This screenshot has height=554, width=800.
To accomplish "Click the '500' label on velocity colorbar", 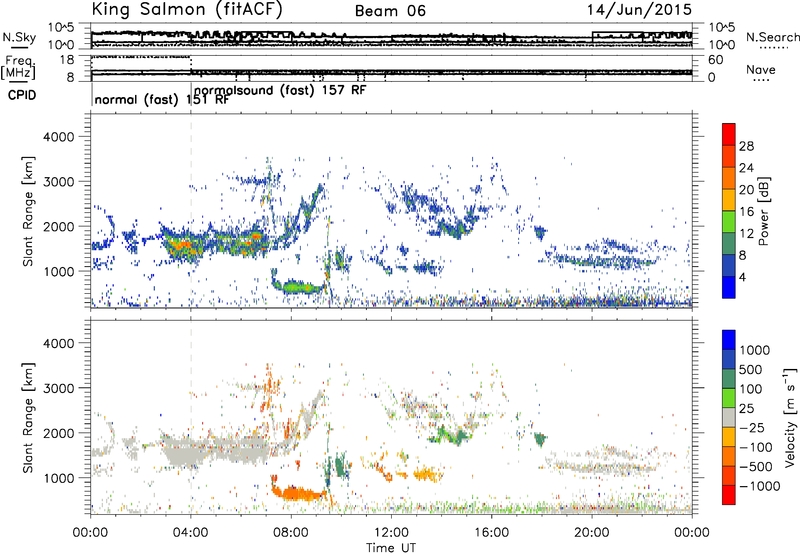I will [750, 369].
